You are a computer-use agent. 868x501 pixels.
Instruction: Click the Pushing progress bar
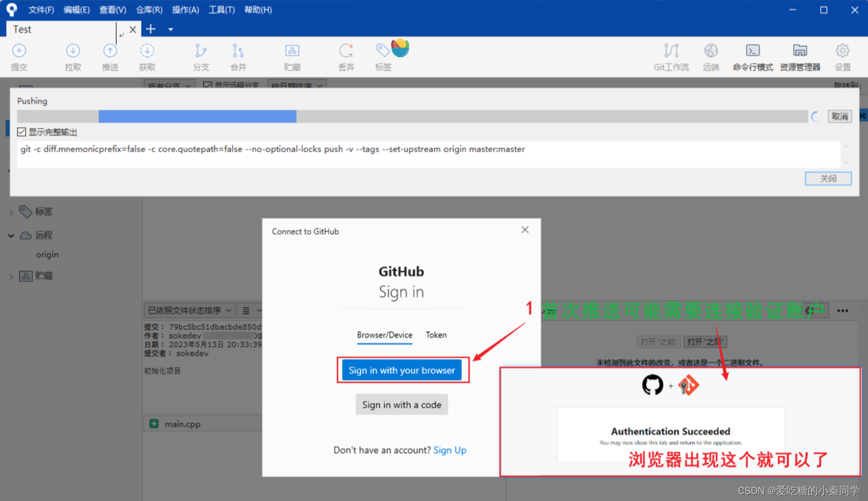[413, 116]
